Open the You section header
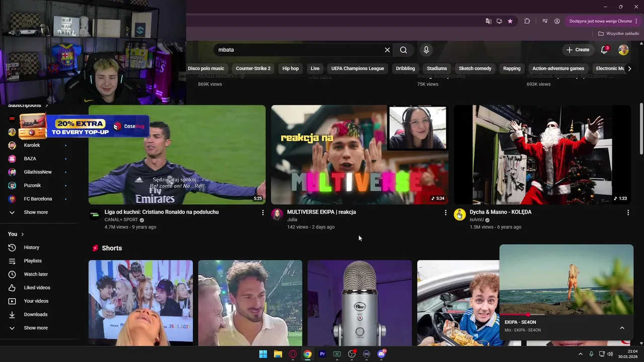 (x=16, y=234)
